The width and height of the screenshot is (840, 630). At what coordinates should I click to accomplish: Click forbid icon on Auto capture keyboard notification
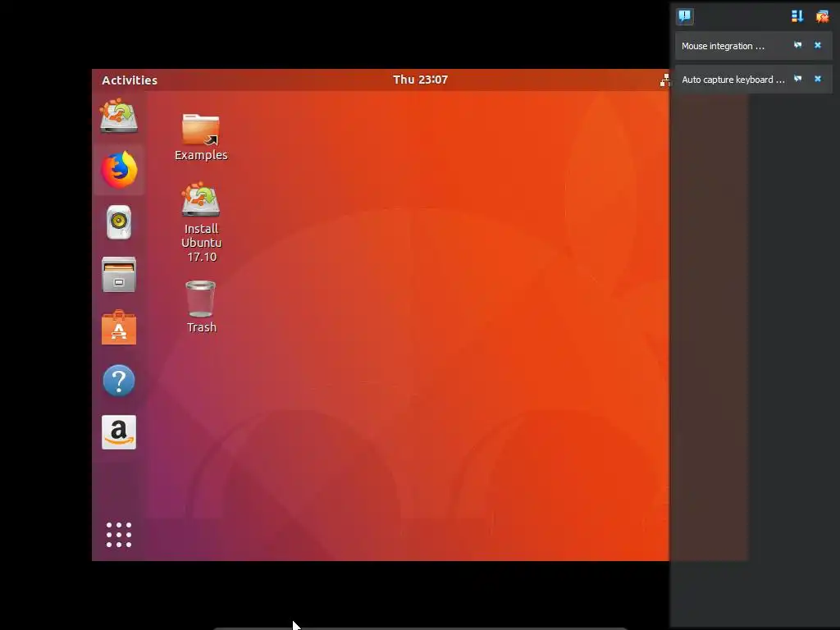click(797, 79)
